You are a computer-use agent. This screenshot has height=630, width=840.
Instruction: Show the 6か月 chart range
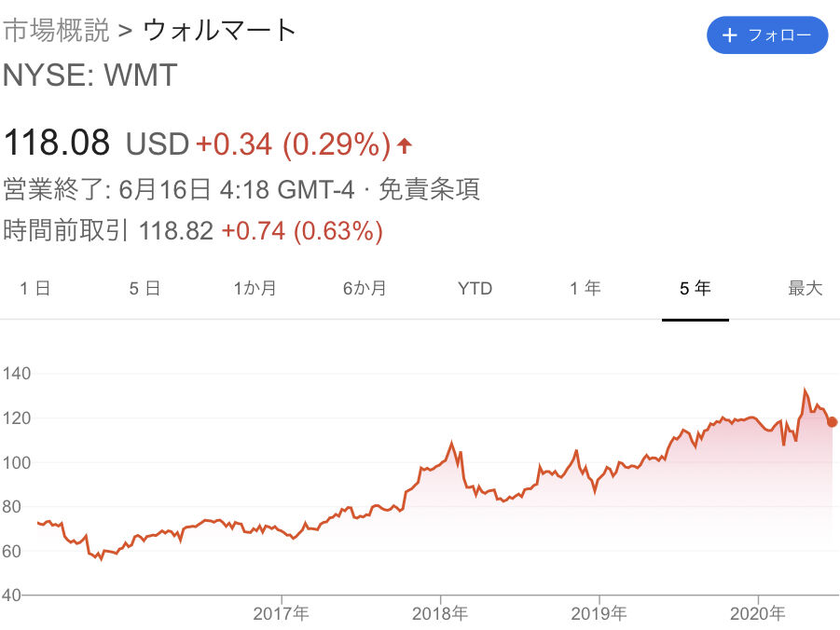(x=365, y=288)
